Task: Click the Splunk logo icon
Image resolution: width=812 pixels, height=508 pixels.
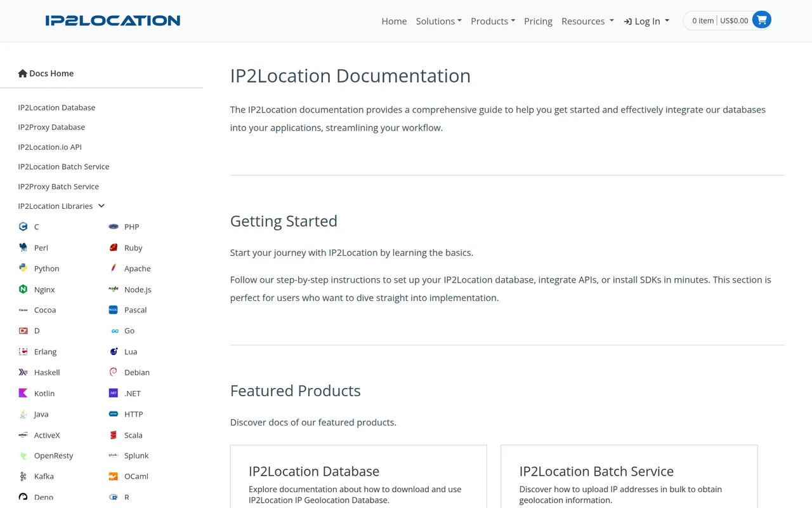Action: tap(114, 455)
